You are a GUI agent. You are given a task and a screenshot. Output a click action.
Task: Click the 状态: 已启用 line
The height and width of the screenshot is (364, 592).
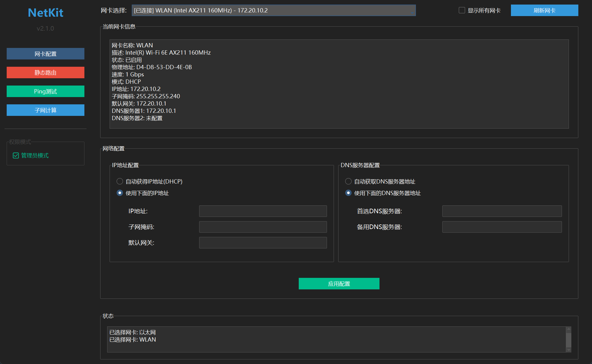[x=127, y=60]
